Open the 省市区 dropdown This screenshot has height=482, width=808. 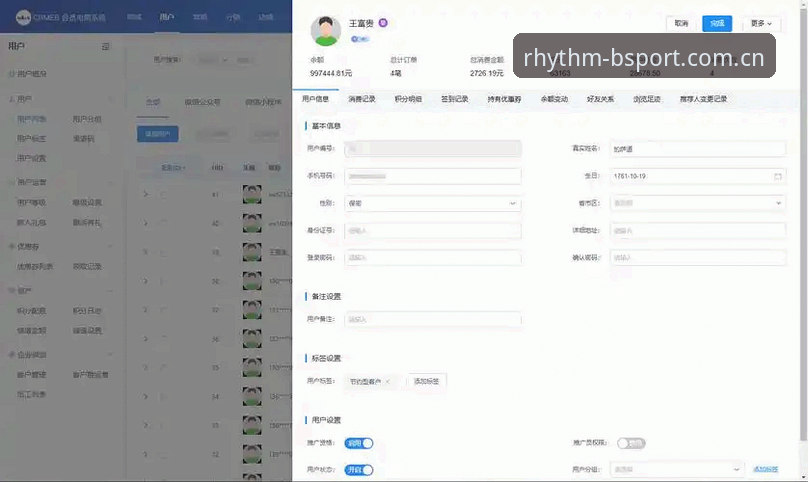tap(698, 203)
